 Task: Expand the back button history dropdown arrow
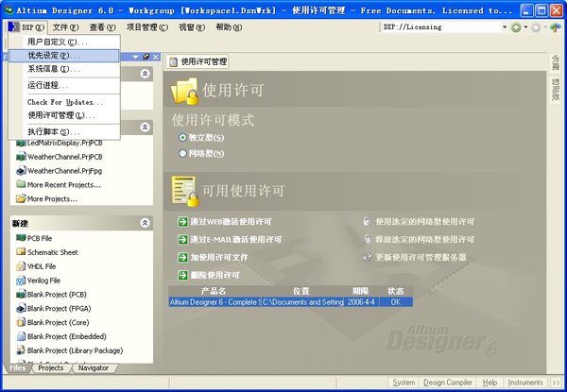526,27
